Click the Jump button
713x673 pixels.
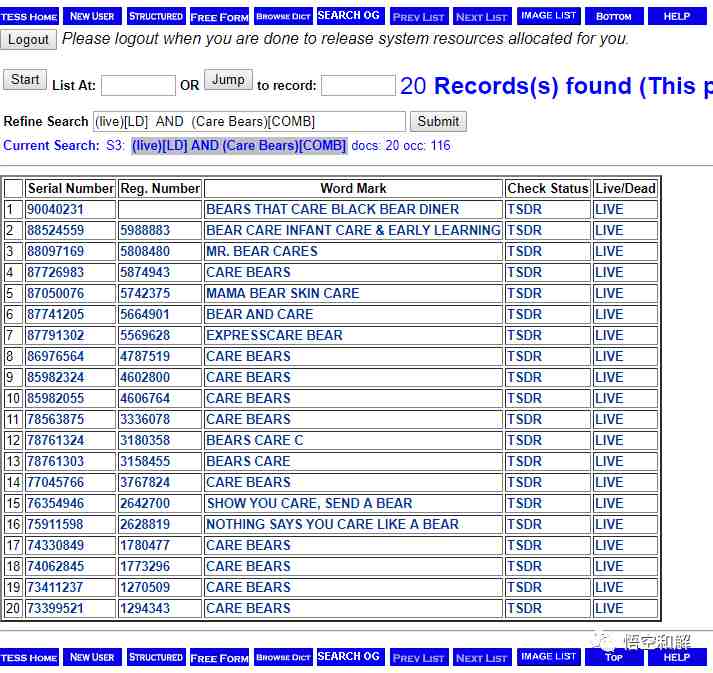tap(228, 80)
